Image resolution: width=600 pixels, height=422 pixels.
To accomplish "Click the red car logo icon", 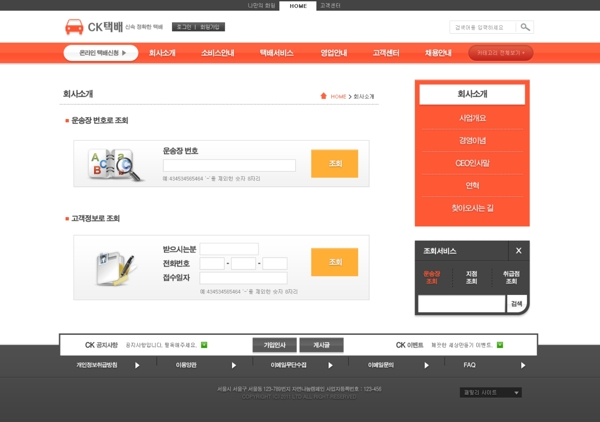I will [x=74, y=27].
